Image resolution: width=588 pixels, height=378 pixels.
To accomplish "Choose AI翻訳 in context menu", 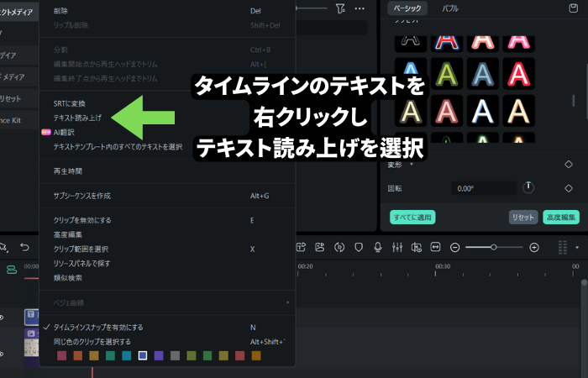I will [x=167, y=133].
